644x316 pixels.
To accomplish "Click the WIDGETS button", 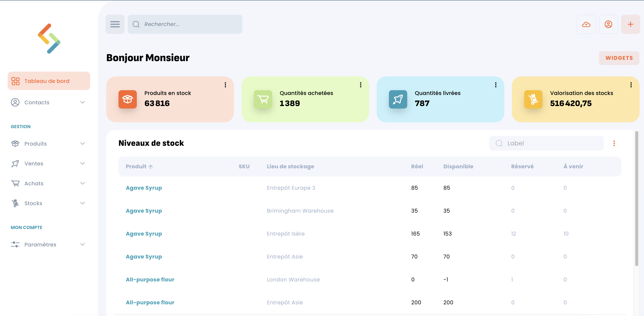I will 619,58.
